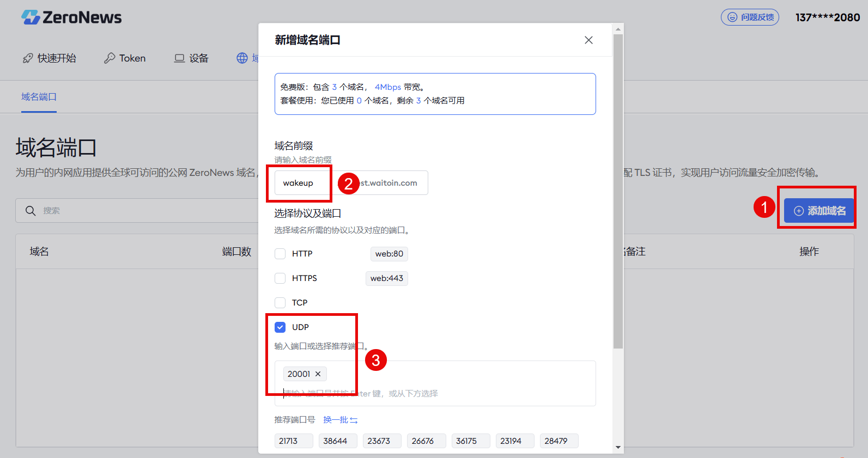Remove port tag 20001
This screenshot has width=868, height=458.
(318, 374)
